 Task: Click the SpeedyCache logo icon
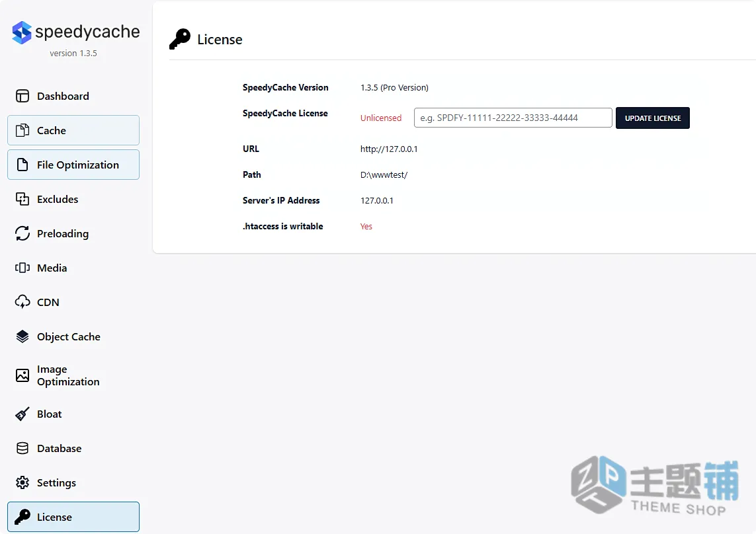pyautogui.click(x=22, y=32)
